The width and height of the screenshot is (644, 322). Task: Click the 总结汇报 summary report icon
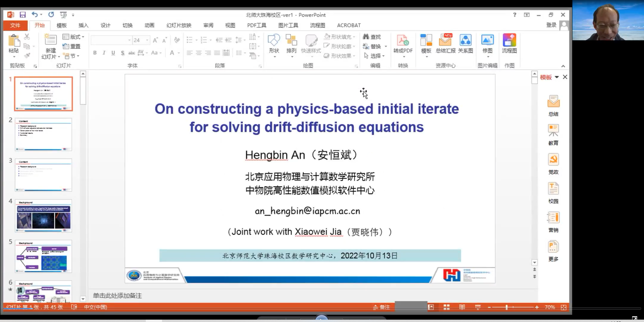(445, 44)
